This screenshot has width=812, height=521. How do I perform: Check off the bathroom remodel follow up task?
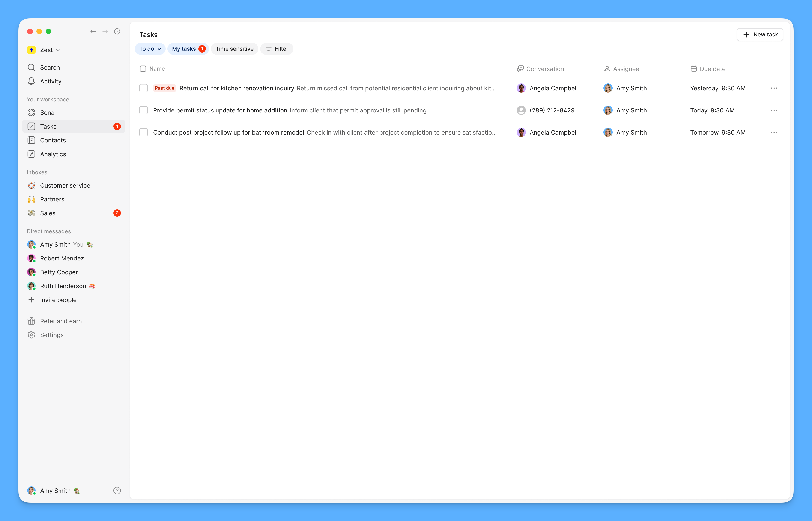pos(143,133)
